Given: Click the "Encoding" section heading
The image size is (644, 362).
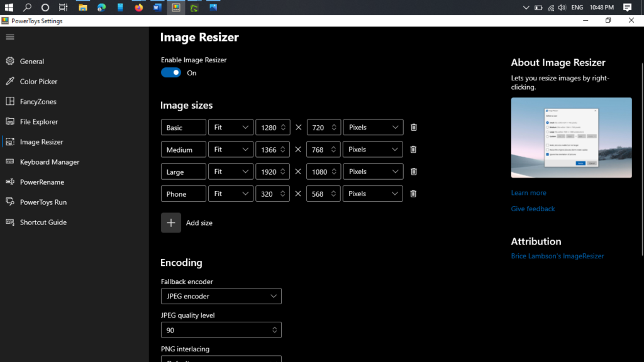Looking at the screenshot, I should (x=181, y=263).
